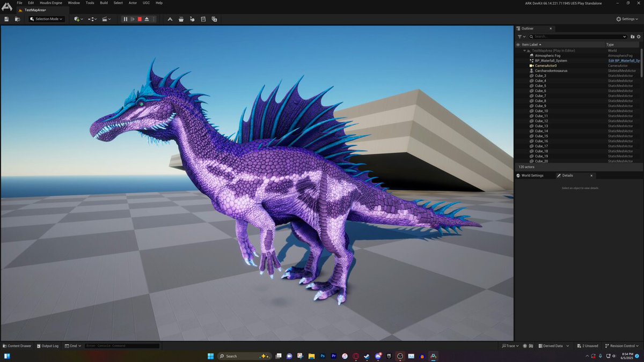Viewport: 644px width, 362px height.
Task: Focus the Enter Console Command field
Action: point(122,346)
